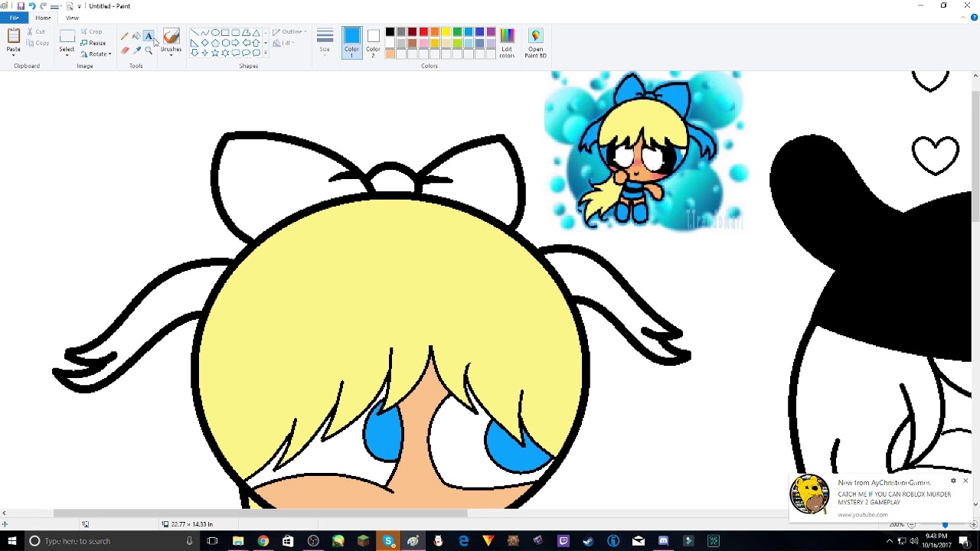This screenshot has height=551, width=980.
Task: Click the Task View button
Action: click(x=212, y=541)
